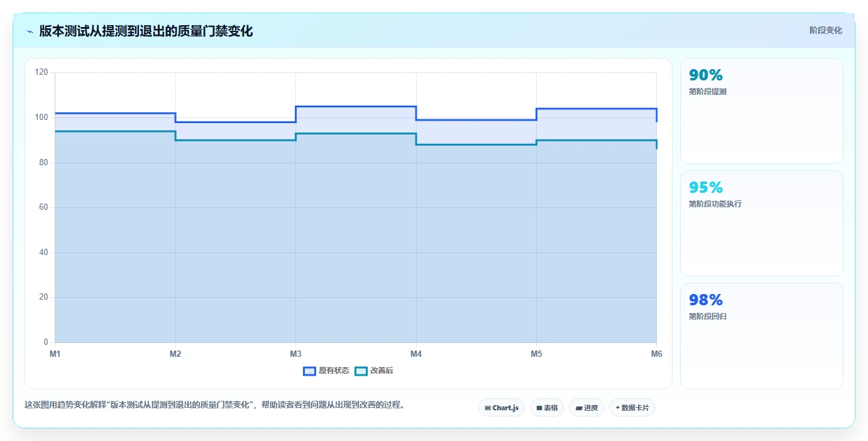Image resolution: width=868 pixels, height=441 pixels.
Task: Click the 40 y-axis value
Action: click(43, 253)
